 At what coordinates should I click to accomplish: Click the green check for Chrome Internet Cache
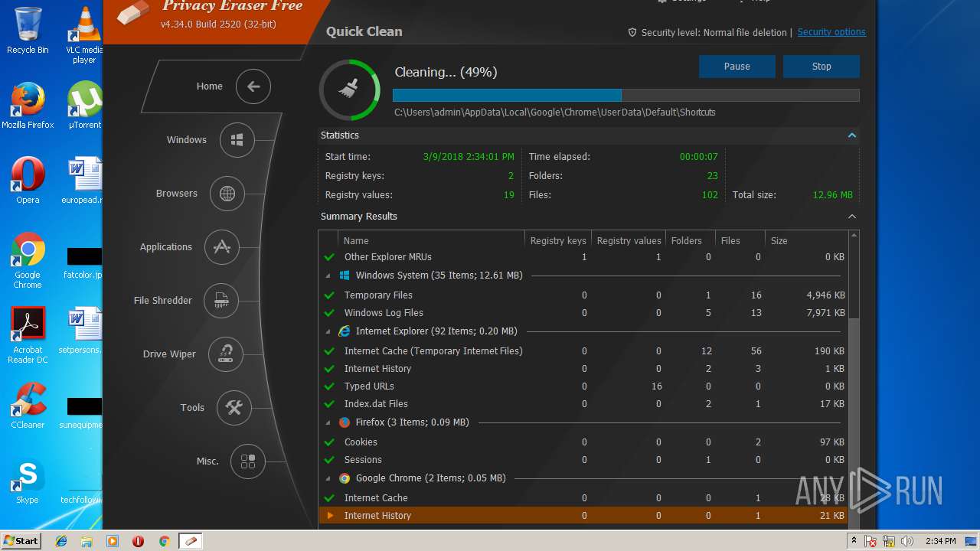pos(329,498)
